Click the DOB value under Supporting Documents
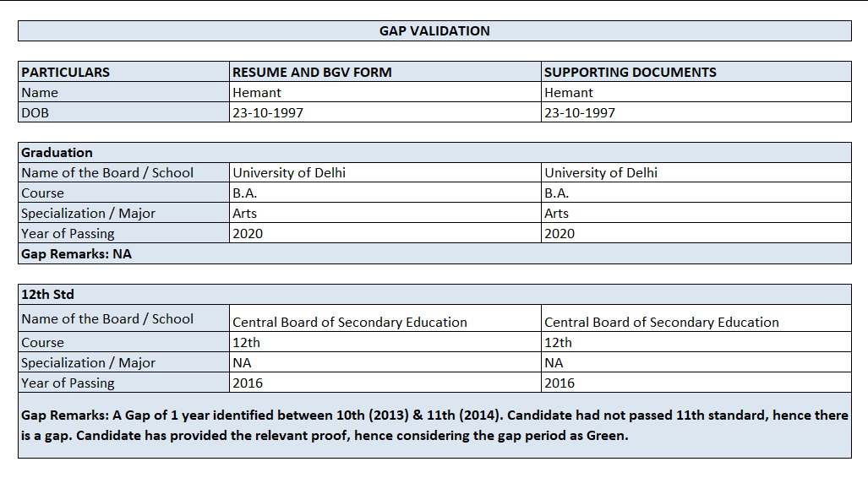The image size is (868, 478). [x=579, y=113]
